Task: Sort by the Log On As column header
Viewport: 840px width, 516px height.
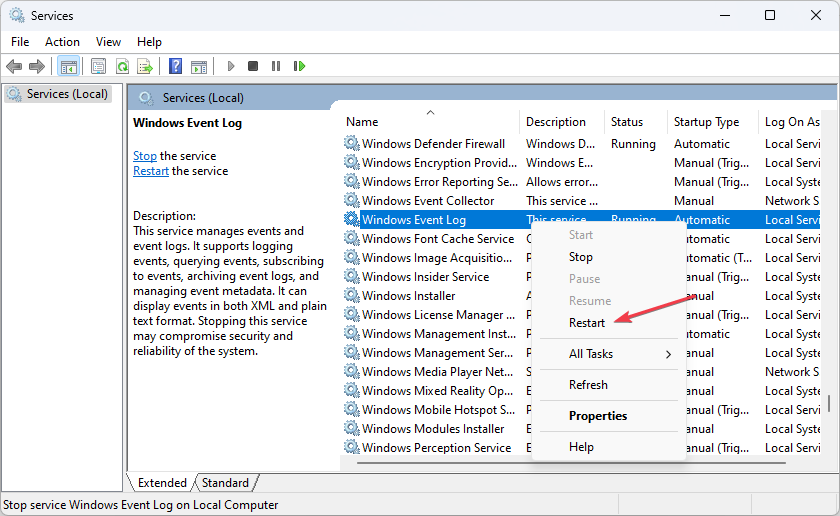Action: pos(790,122)
